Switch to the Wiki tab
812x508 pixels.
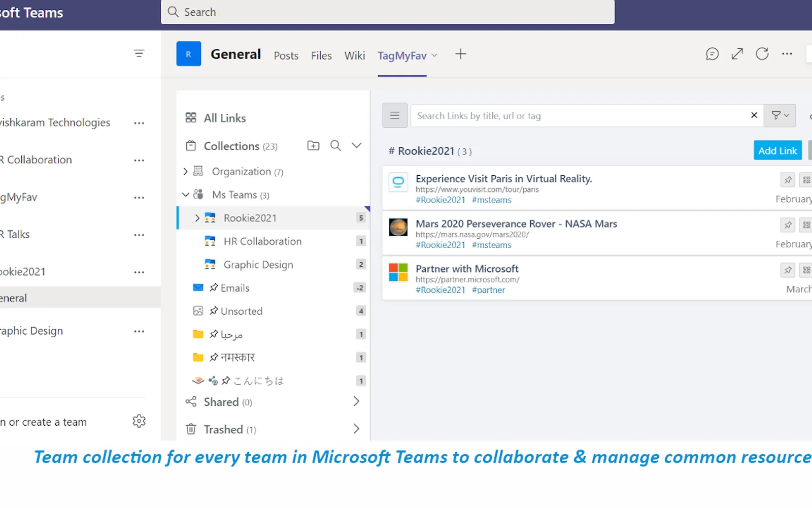click(x=355, y=56)
